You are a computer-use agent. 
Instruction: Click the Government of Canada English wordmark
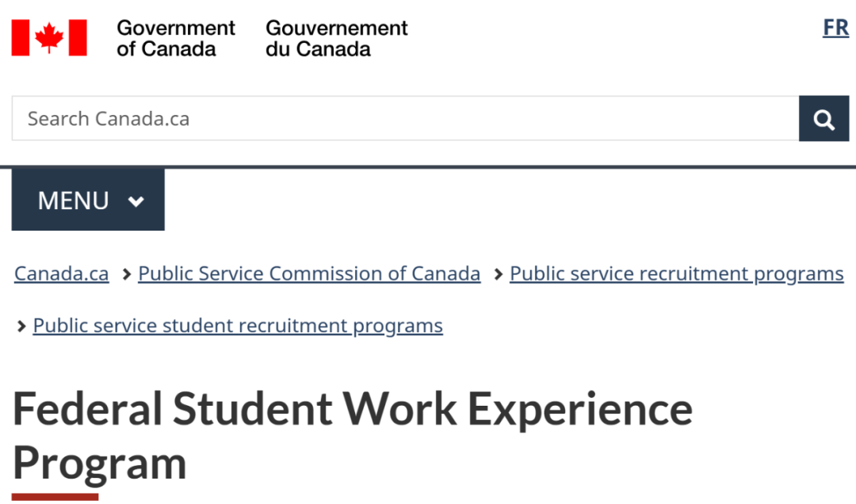pos(175,38)
